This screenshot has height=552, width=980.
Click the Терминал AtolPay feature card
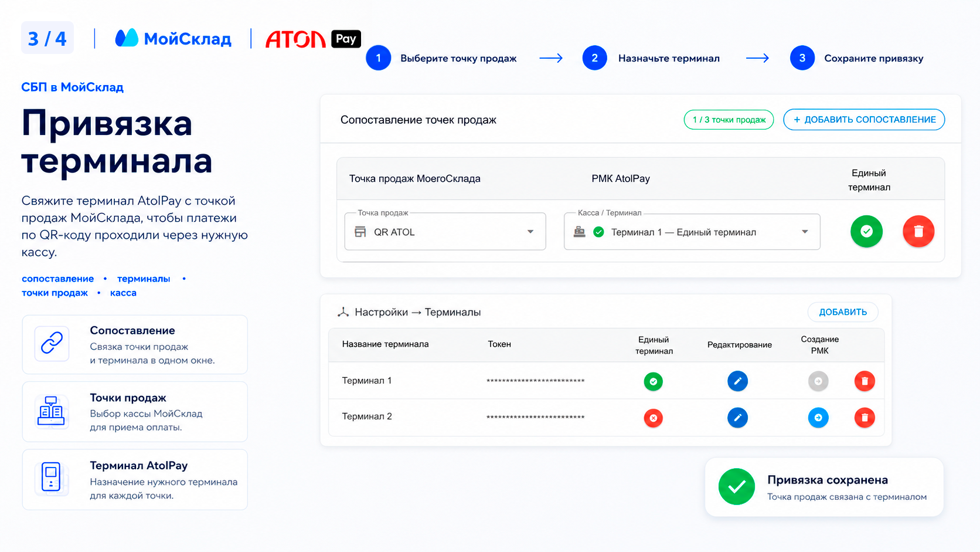[135, 480]
